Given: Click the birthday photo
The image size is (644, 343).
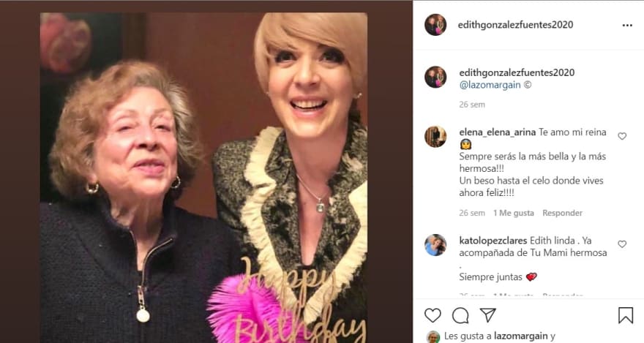Looking at the screenshot, I should point(203,177).
